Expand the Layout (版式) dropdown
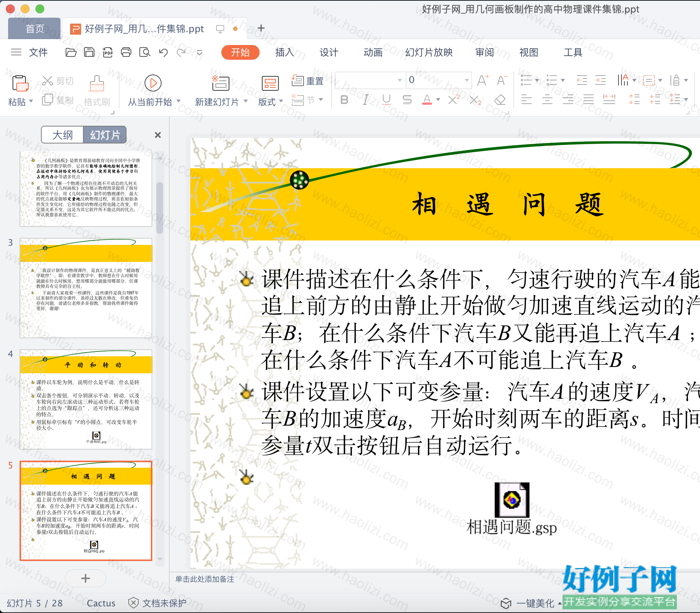Viewport: 700px width, 613px height. tap(281, 101)
